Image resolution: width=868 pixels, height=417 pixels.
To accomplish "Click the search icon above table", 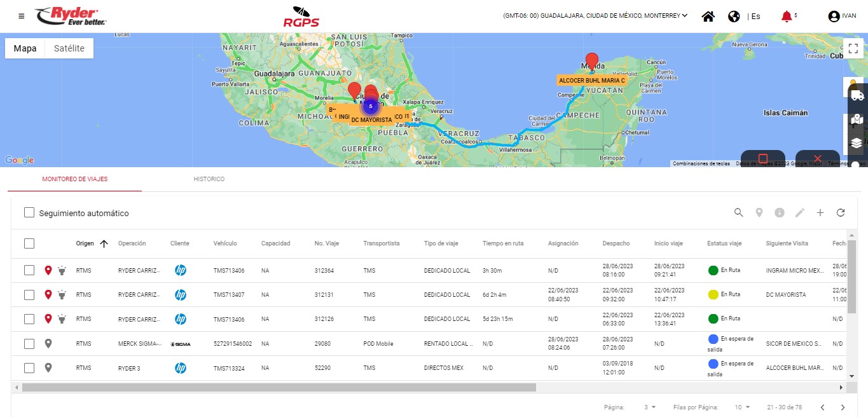I will click(x=738, y=213).
